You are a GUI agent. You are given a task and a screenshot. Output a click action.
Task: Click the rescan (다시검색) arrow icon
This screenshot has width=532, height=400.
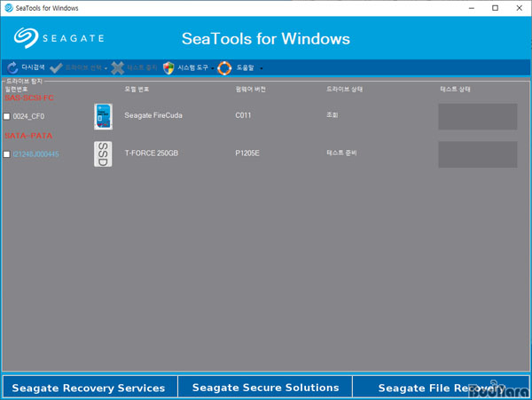pos(12,68)
